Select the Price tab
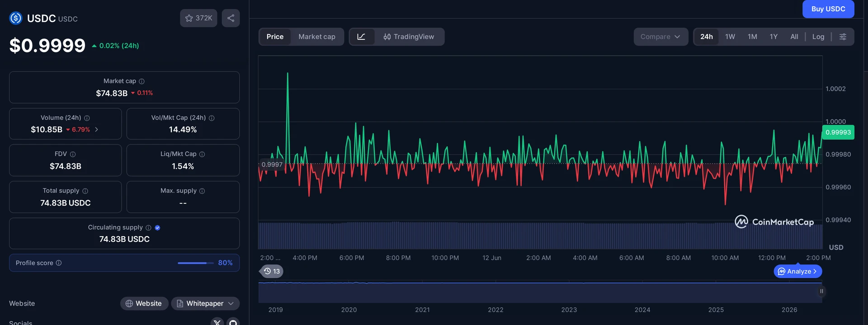Image resolution: width=868 pixels, height=325 pixels. 275,37
